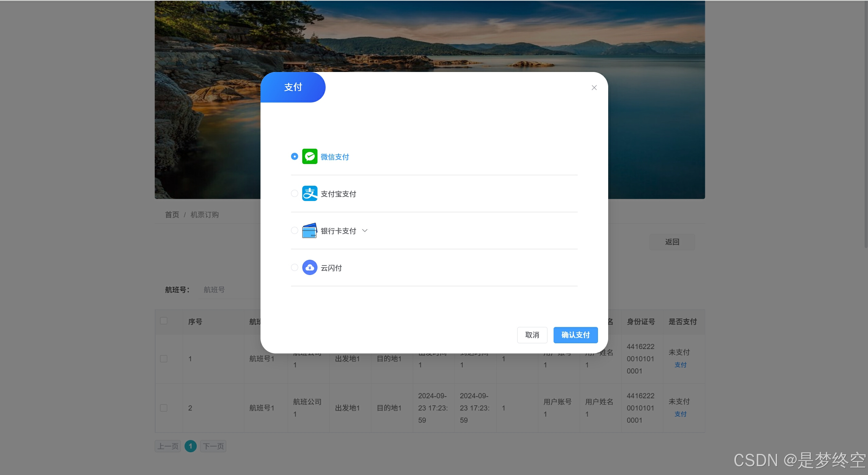Screen dimensions: 868x475
Task: Focus the 航班号 search input field
Action: [229, 290]
